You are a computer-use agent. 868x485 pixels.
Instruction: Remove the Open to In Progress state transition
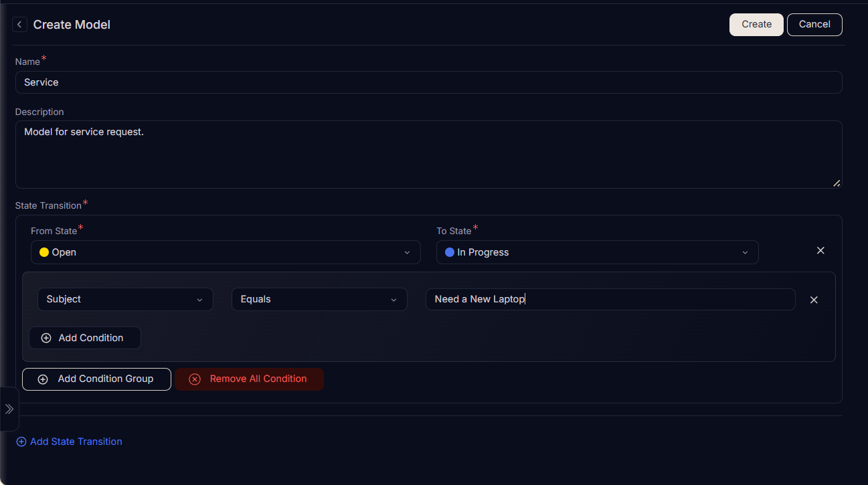820,250
